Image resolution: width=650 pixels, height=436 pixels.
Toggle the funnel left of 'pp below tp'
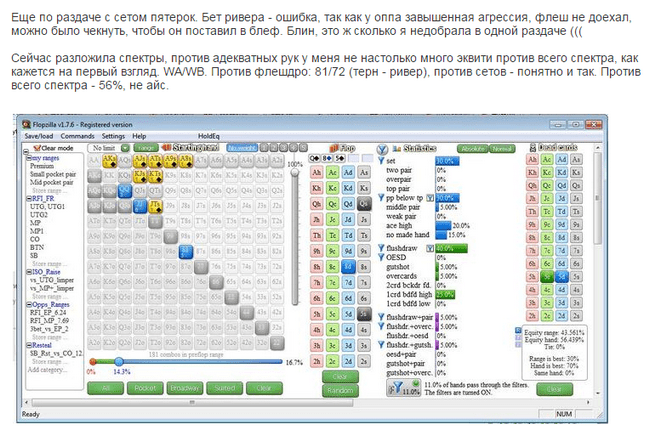381,198
